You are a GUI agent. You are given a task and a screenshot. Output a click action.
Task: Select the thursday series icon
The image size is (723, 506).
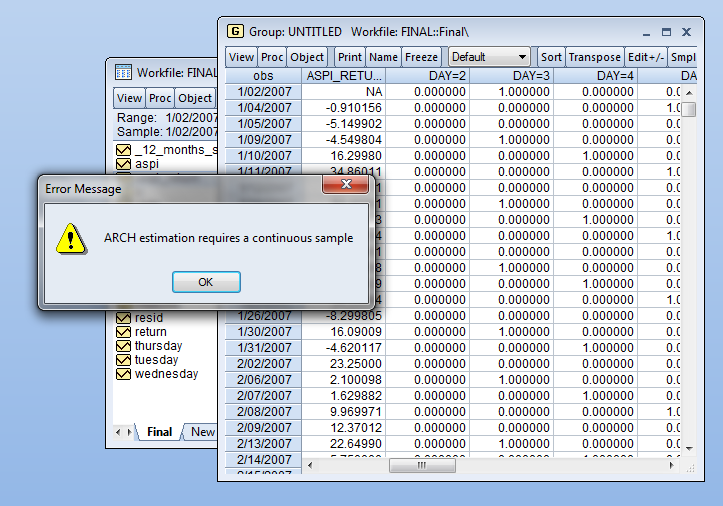124,346
